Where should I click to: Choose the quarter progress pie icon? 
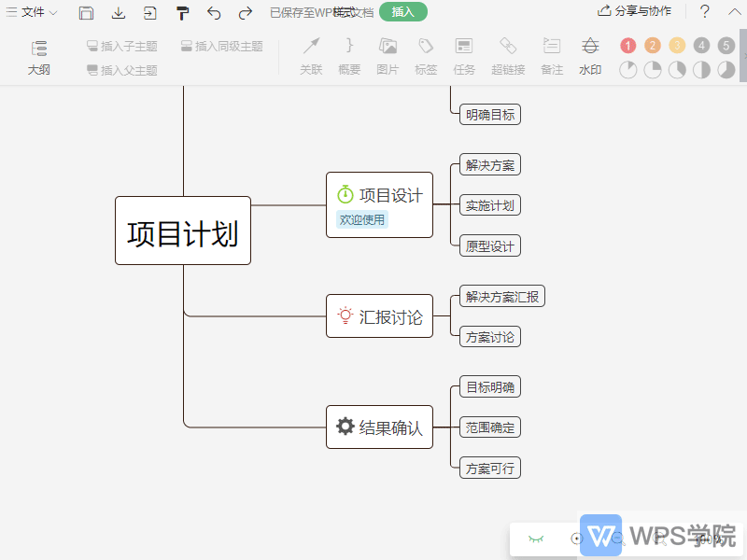[x=653, y=70]
